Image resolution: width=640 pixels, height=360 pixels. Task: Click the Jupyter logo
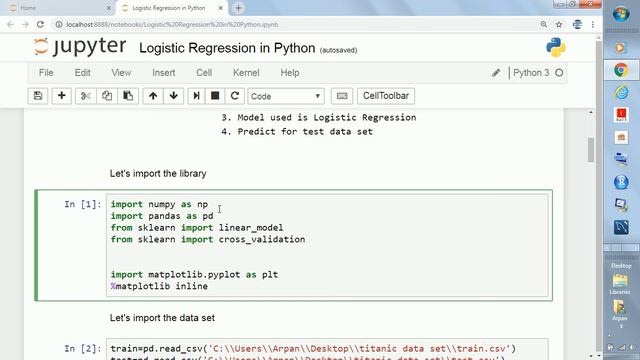coord(80,46)
